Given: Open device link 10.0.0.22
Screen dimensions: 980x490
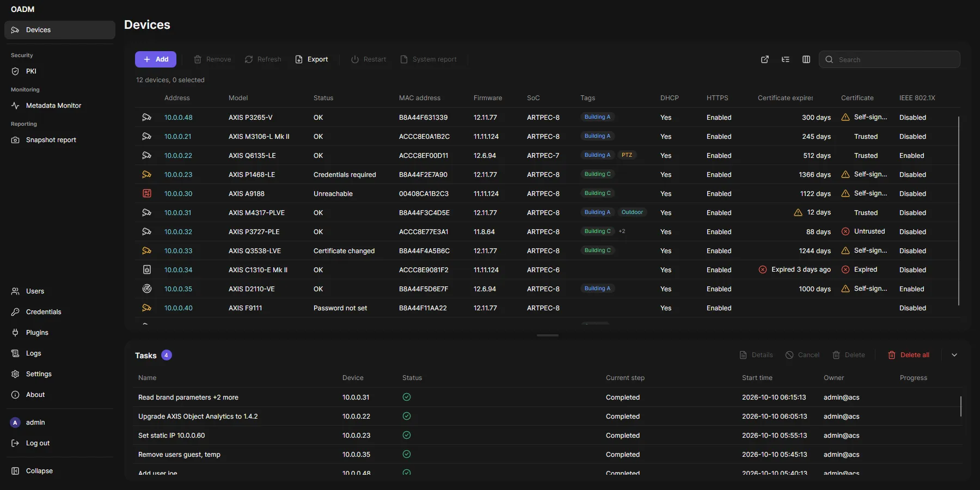Looking at the screenshot, I should [x=178, y=156].
